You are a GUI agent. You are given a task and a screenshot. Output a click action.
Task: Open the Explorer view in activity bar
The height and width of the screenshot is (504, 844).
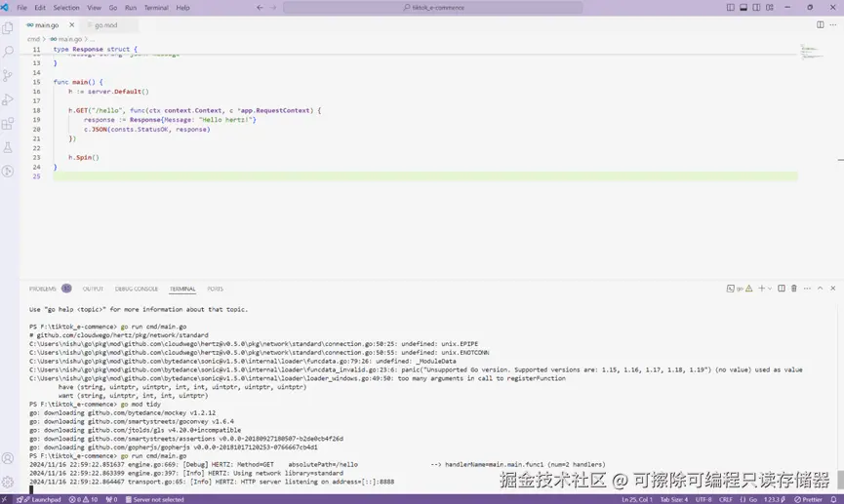pyautogui.click(x=8, y=27)
